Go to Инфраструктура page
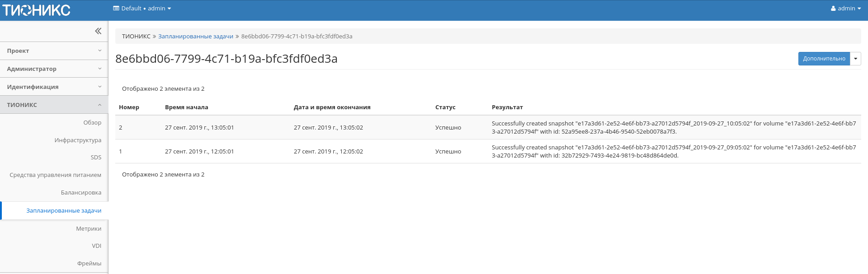This screenshot has width=868, height=274. [x=78, y=140]
